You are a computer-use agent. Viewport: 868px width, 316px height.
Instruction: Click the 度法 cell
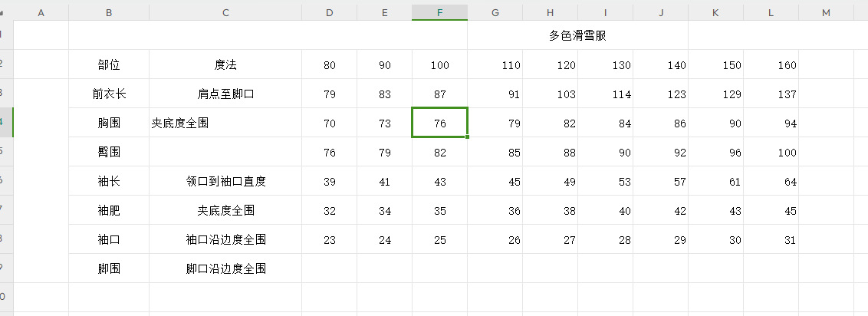[225, 65]
